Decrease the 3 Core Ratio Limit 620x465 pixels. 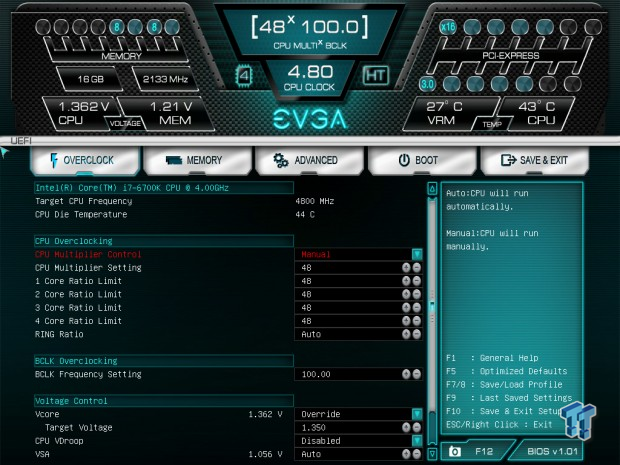point(416,308)
